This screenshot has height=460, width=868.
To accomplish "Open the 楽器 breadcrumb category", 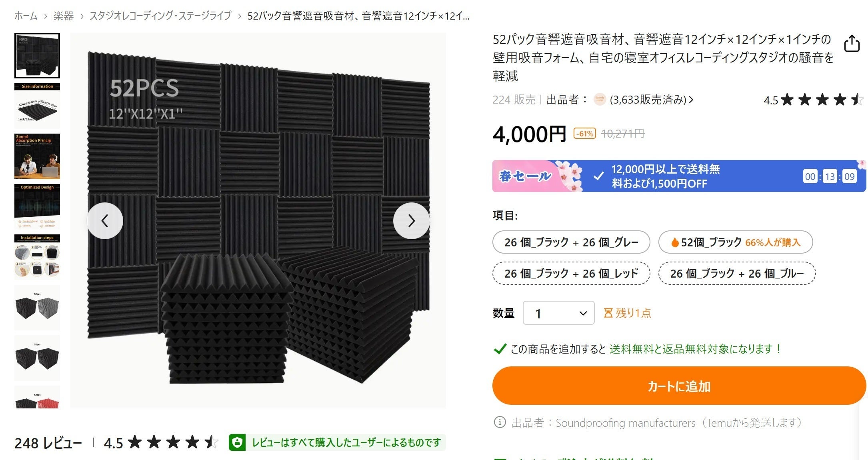I will 64,16.
